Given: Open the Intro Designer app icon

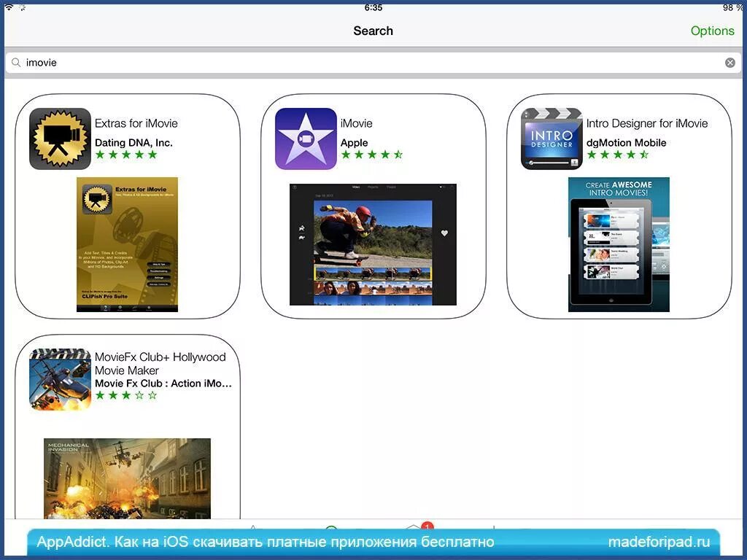Looking at the screenshot, I should pyautogui.click(x=551, y=139).
